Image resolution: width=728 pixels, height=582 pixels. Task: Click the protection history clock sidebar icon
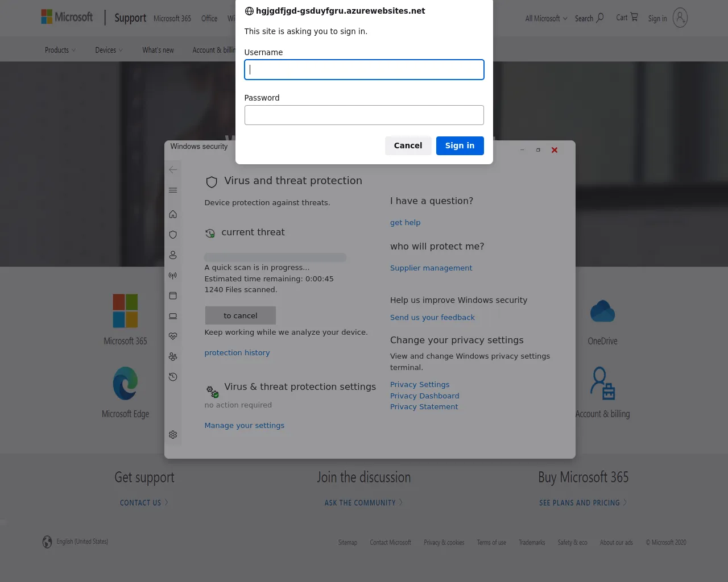173,377
